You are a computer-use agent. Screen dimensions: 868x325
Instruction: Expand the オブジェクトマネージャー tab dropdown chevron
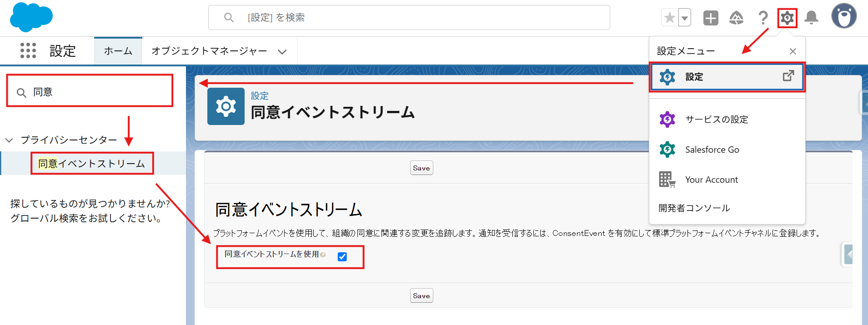pos(282,51)
